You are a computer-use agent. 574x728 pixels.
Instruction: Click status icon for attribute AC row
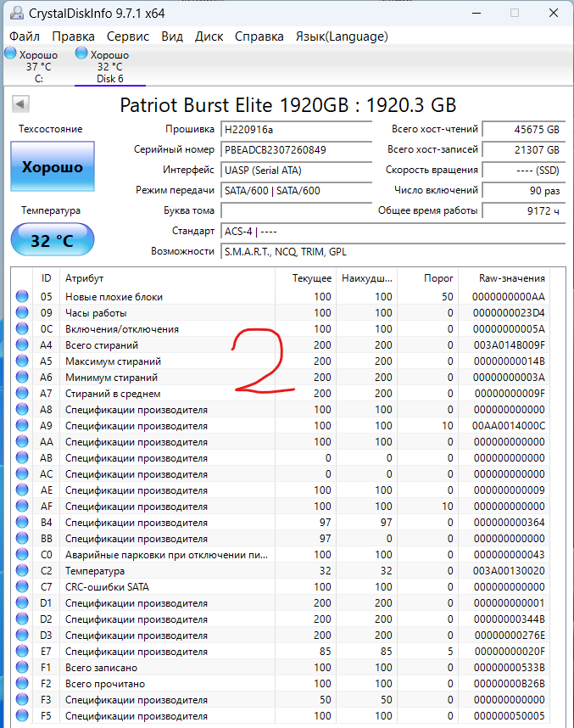click(22, 473)
